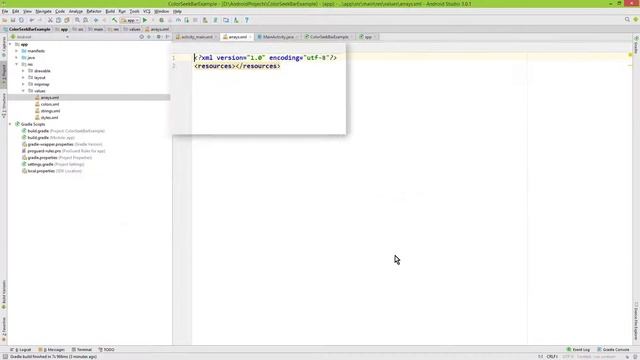
Task: Switch to the ColorSeekBarExample editor tab
Action: 329,37
